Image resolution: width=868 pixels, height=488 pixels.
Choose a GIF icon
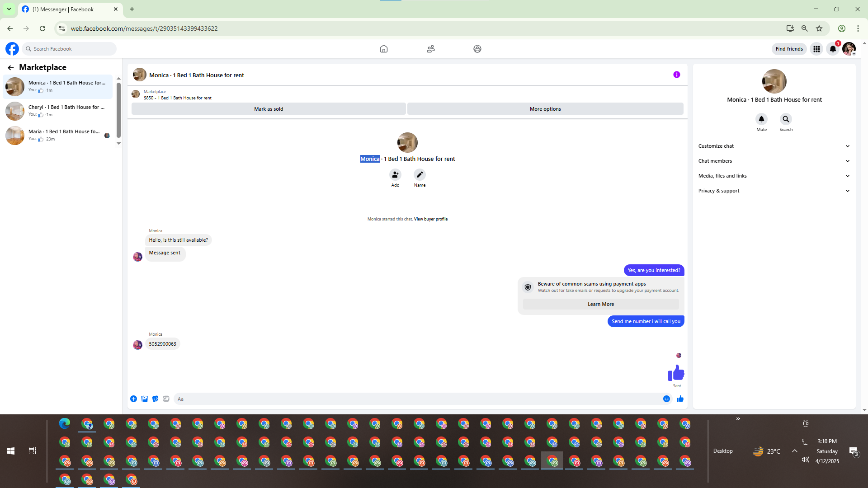(166, 399)
